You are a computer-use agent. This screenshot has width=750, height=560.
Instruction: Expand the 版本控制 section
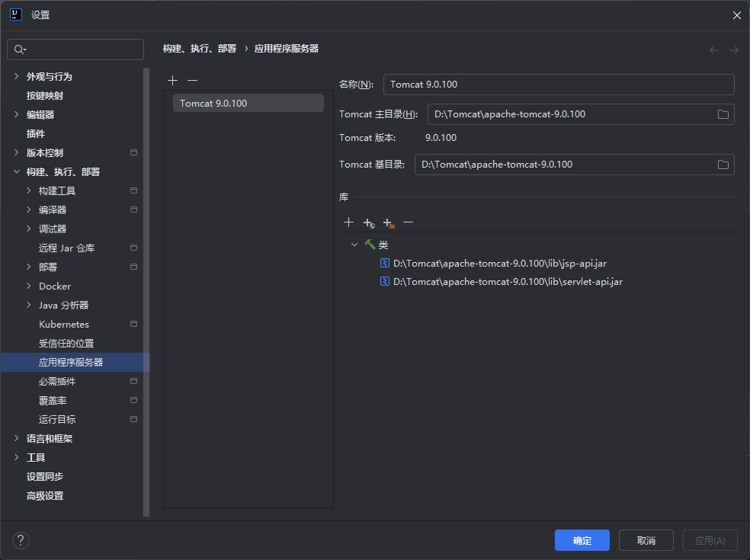17,152
